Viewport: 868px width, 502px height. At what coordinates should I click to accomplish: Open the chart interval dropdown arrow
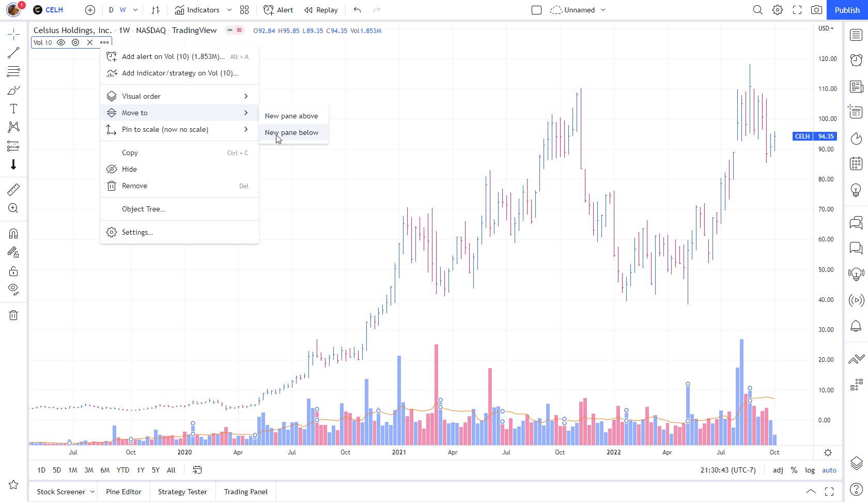pos(135,10)
